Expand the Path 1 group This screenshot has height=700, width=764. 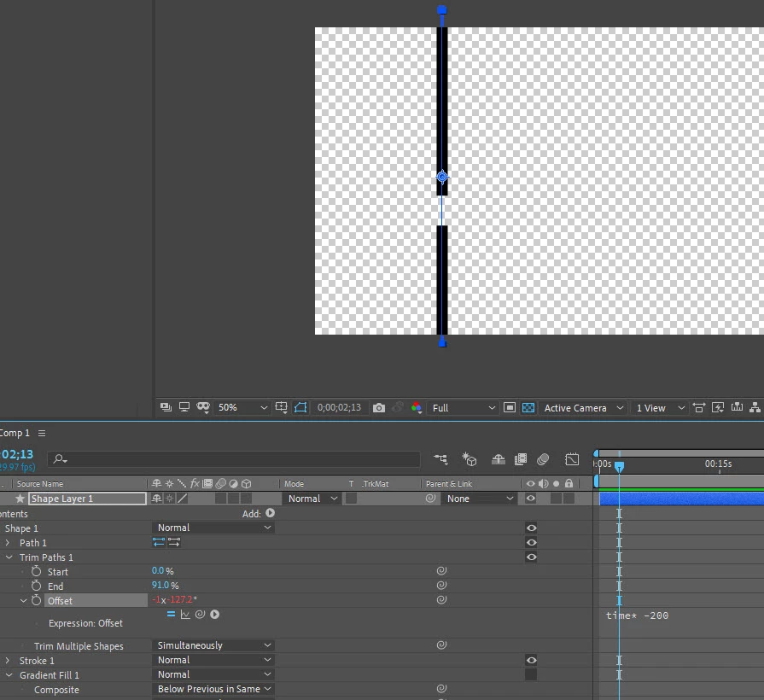[8, 542]
